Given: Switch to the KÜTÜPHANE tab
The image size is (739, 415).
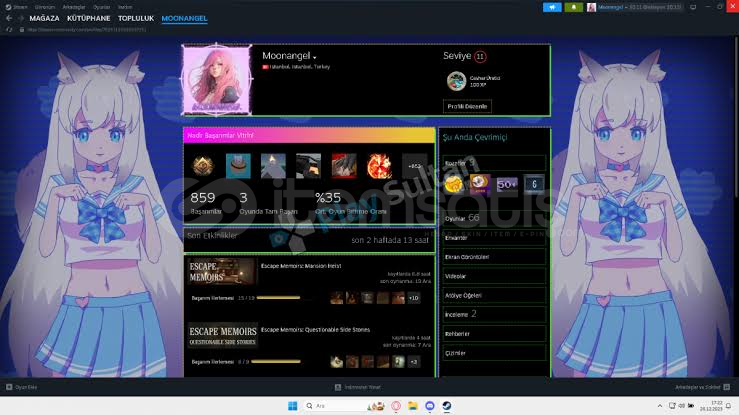Looking at the screenshot, I should [89, 18].
